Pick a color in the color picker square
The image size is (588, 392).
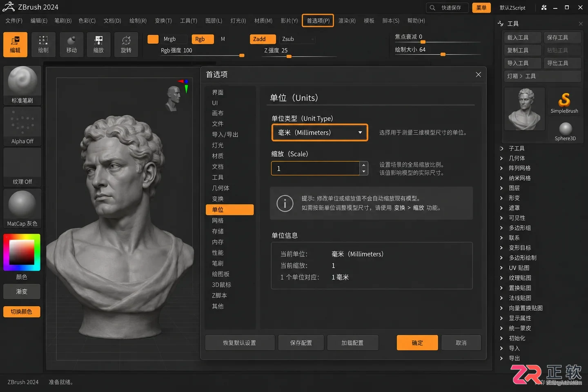click(x=22, y=252)
